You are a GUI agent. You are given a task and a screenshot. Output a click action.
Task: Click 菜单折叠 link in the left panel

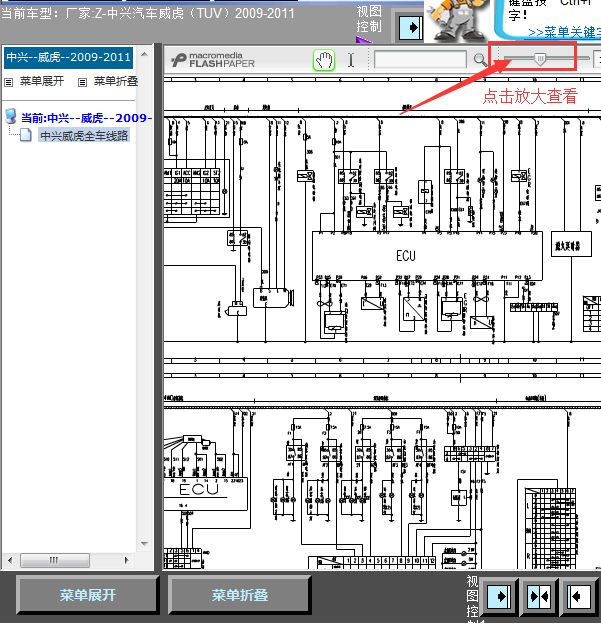coord(116,81)
